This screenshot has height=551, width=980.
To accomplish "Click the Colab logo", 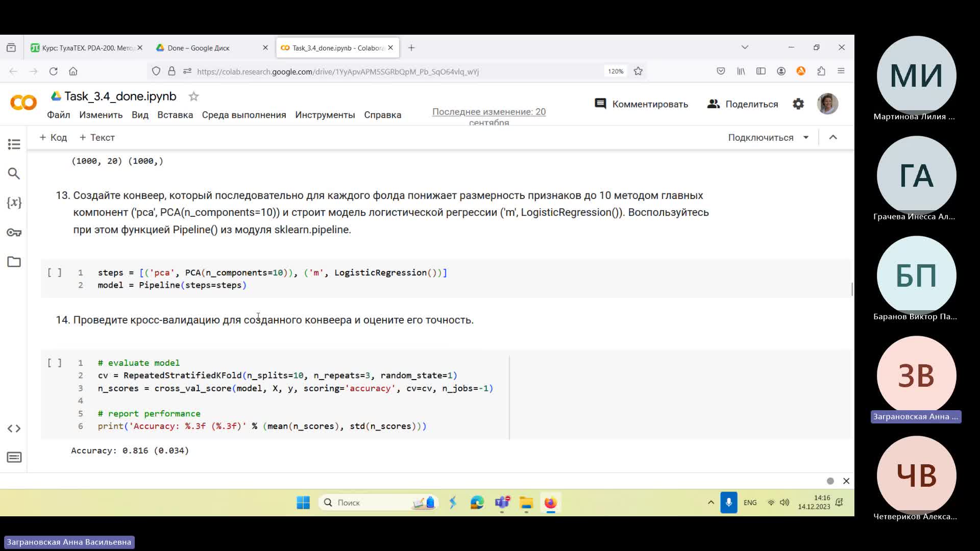I will click(23, 103).
